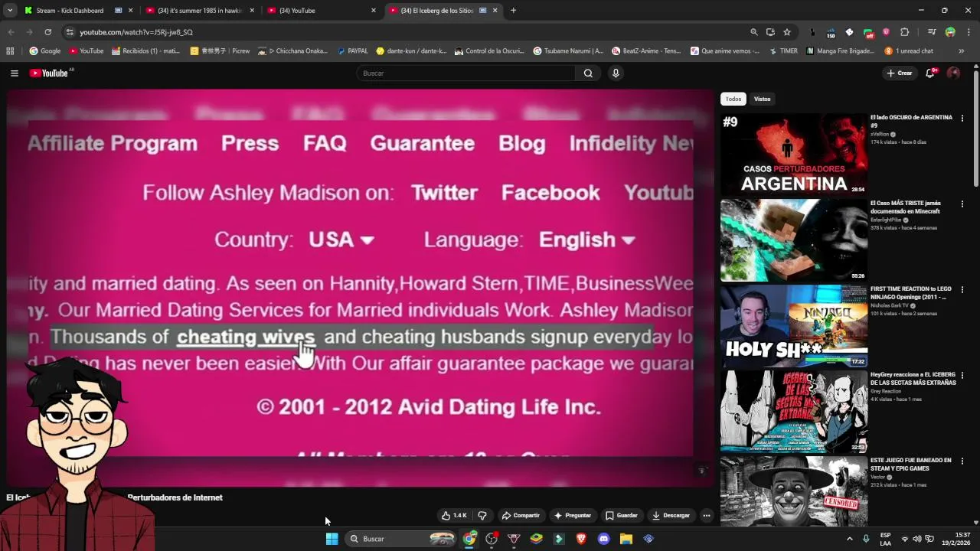980x551 pixels.
Task: Open volume control in system tray
Action: 917,539
